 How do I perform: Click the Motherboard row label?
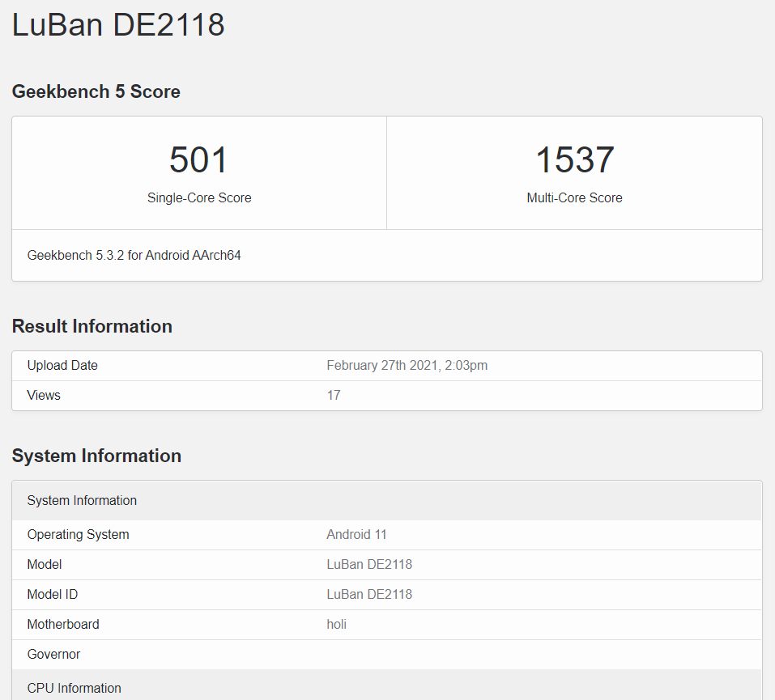63,624
